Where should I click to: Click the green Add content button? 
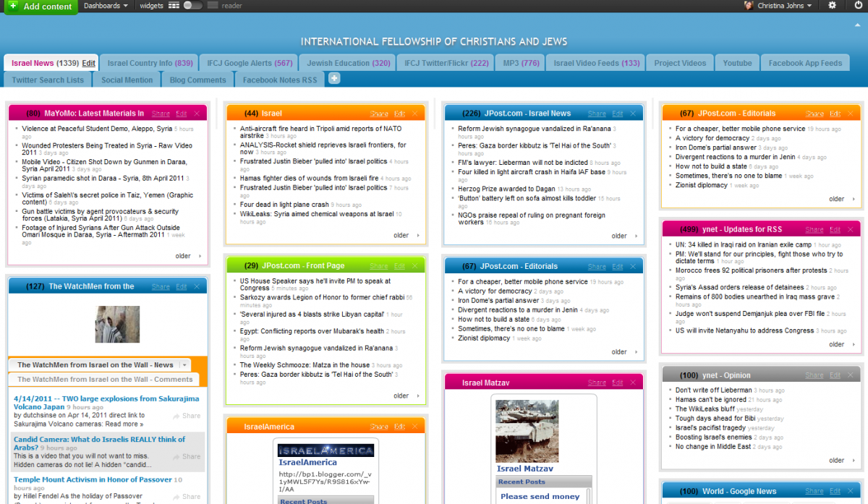(41, 7)
